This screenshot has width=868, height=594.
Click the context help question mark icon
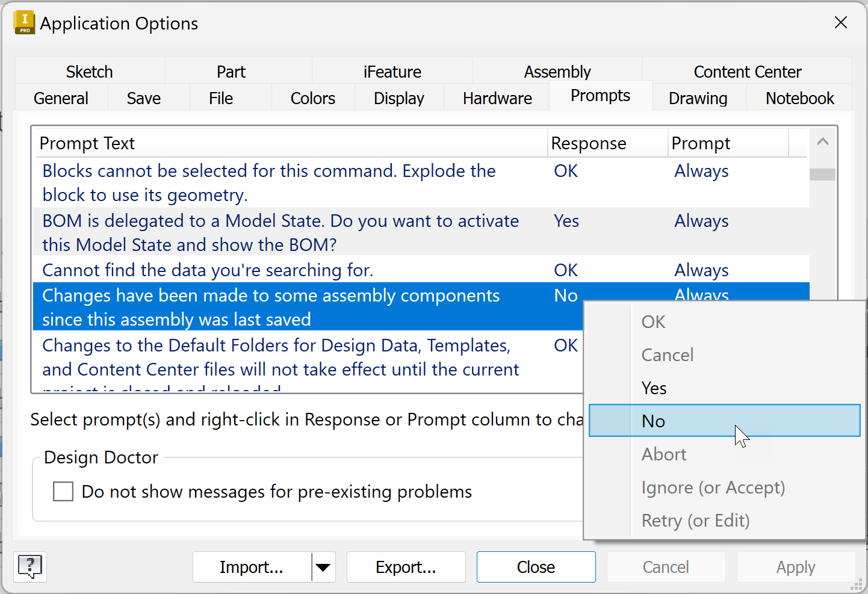29,566
